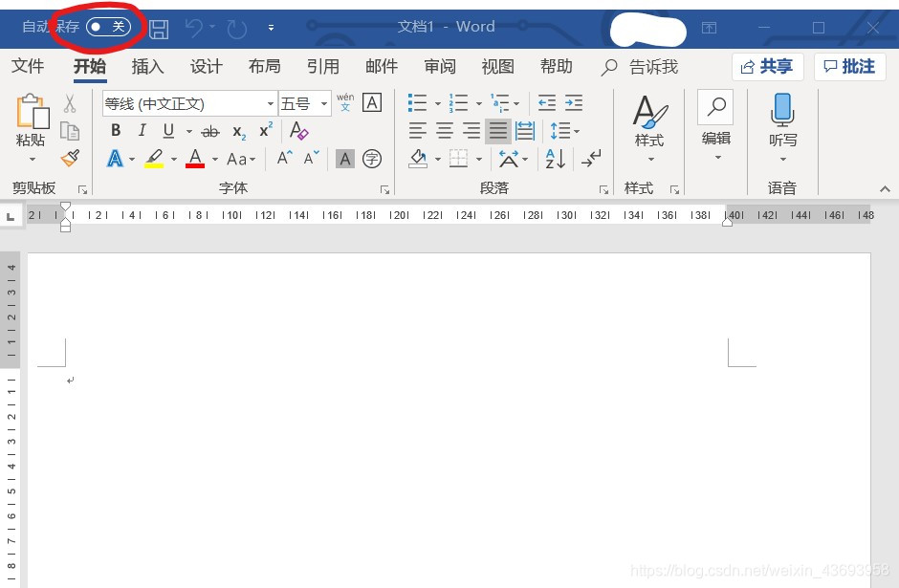This screenshot has height=588, width=899.
Task: Apply strikethrough formatting
Action: (x=209, y=131)
